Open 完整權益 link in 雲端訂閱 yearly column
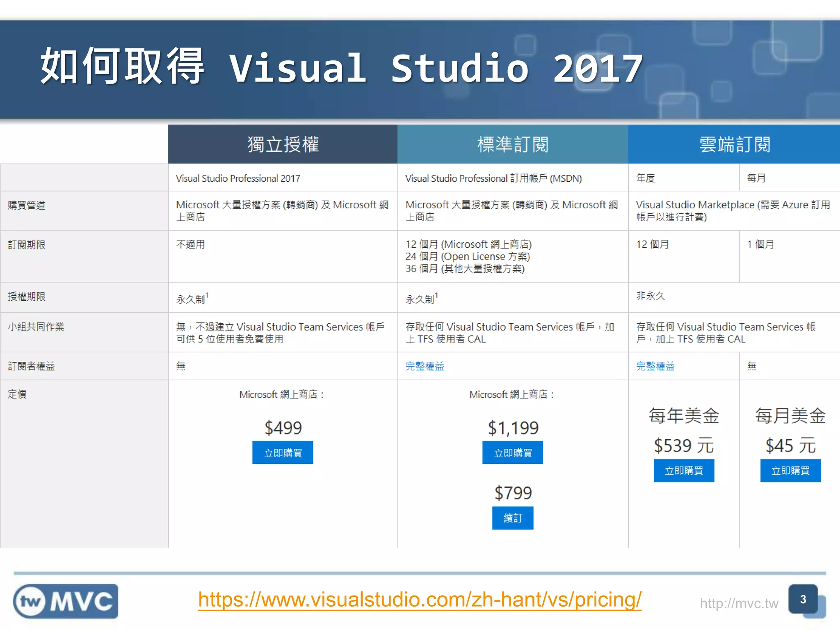Viewport: 840px width, 630px height. pos(655,366)
